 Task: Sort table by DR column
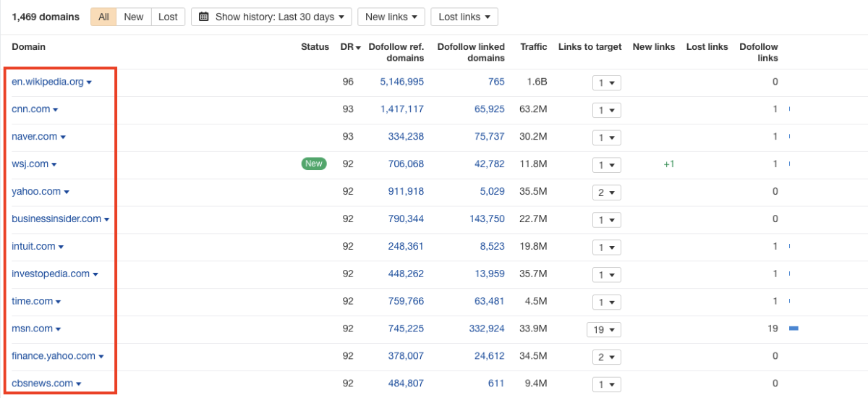(x=350, y=47)
